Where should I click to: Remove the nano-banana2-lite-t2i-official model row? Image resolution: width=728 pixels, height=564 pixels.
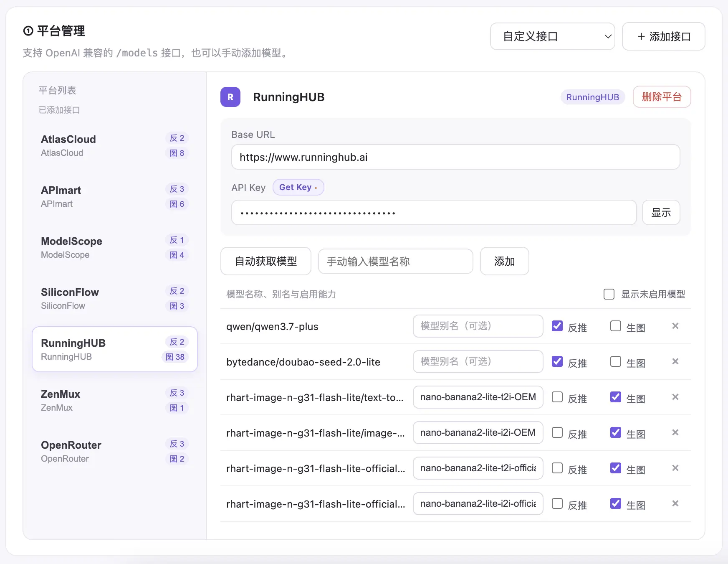pyautogui.click(x=675, y=468)
